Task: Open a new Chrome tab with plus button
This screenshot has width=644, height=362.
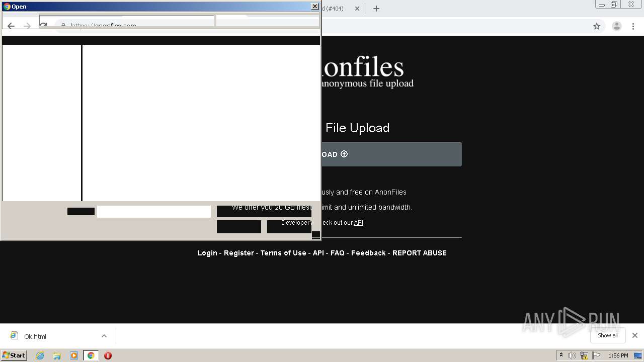Action: pos(376,9)
